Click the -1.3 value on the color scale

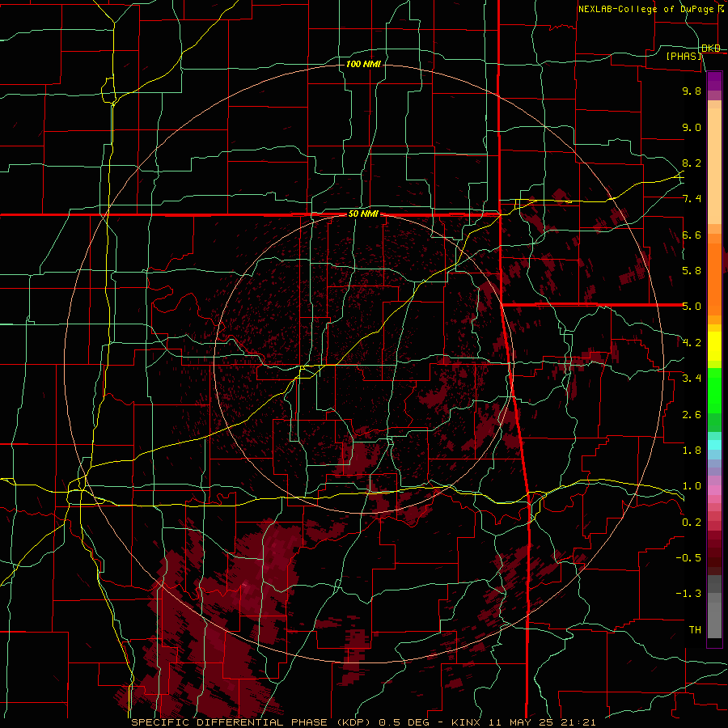(x=688, y=594)
